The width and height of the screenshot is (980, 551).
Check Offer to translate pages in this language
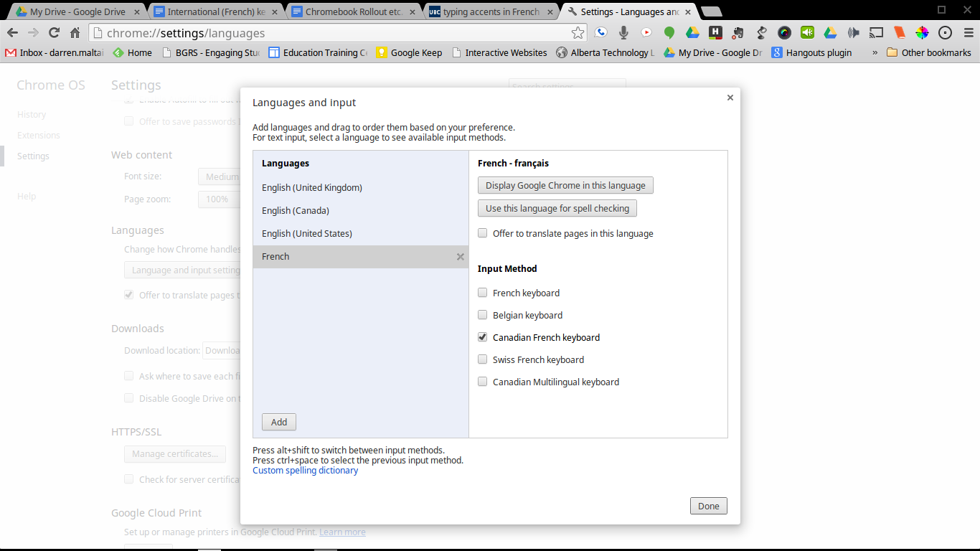click(483, 233)
